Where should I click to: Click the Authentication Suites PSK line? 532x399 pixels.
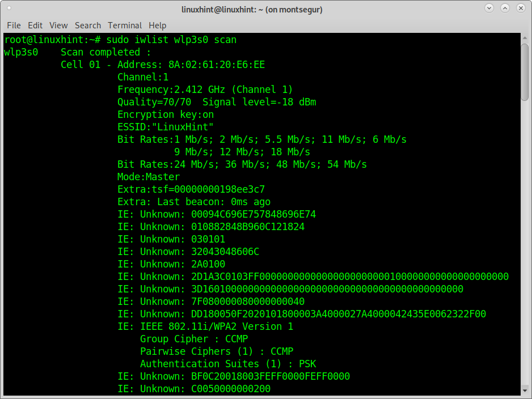click(x=228, y=364)
